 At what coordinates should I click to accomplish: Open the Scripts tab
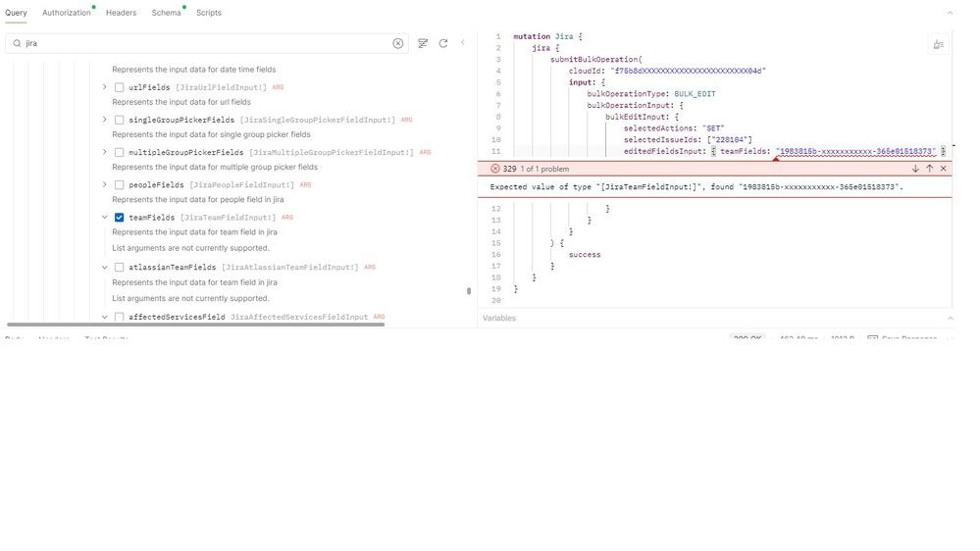pyautogui.click(x=209, y=13)
